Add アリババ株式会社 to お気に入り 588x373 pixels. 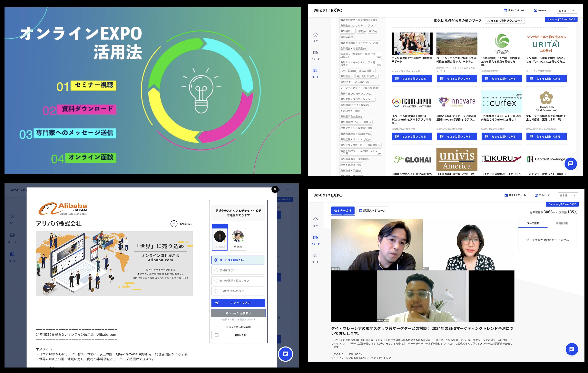point(181,224)
